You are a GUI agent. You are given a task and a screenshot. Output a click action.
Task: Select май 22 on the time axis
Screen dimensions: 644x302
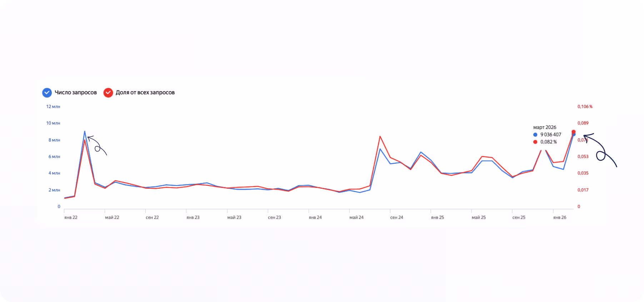tap(112, 217)
